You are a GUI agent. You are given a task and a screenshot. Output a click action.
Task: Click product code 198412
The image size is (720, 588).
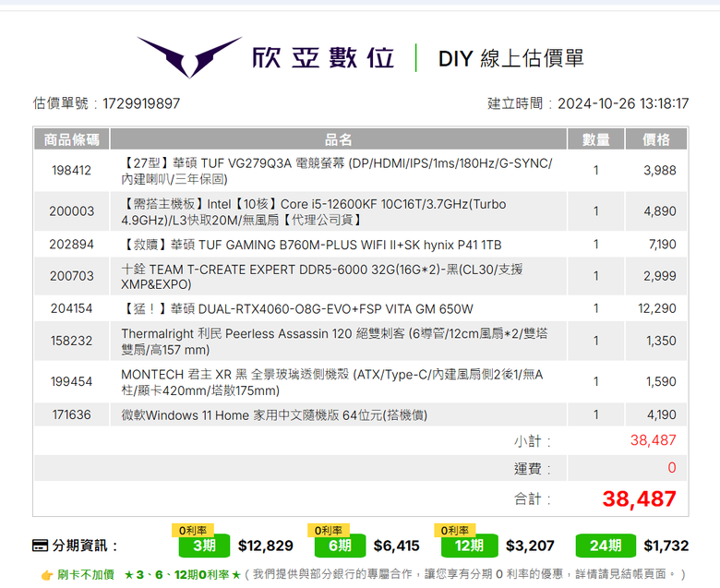(72, 170)
